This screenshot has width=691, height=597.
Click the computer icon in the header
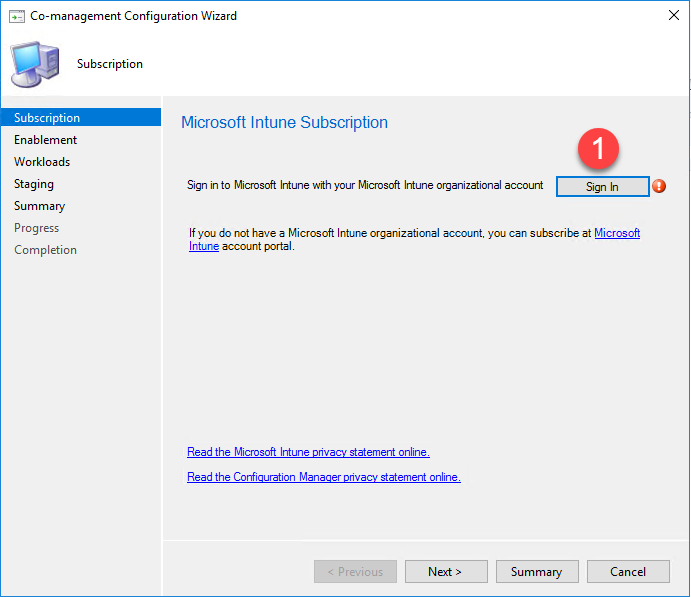(35, 64)
